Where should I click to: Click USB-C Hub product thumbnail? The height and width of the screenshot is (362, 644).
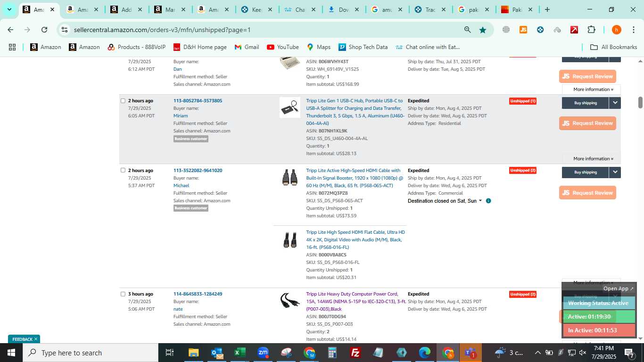pyautogui.click(x=289, y=108)
